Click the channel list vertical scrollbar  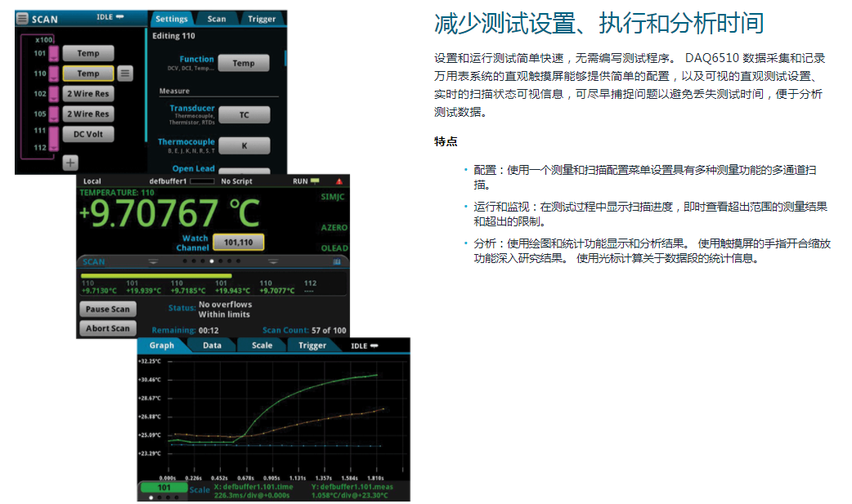(146, 85)
